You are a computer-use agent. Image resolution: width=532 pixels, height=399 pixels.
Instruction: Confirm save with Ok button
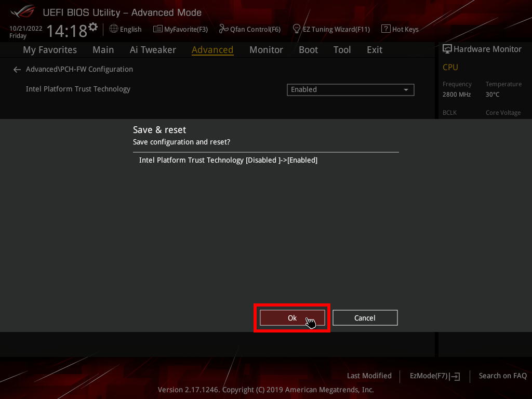click(x=292, y=318)
